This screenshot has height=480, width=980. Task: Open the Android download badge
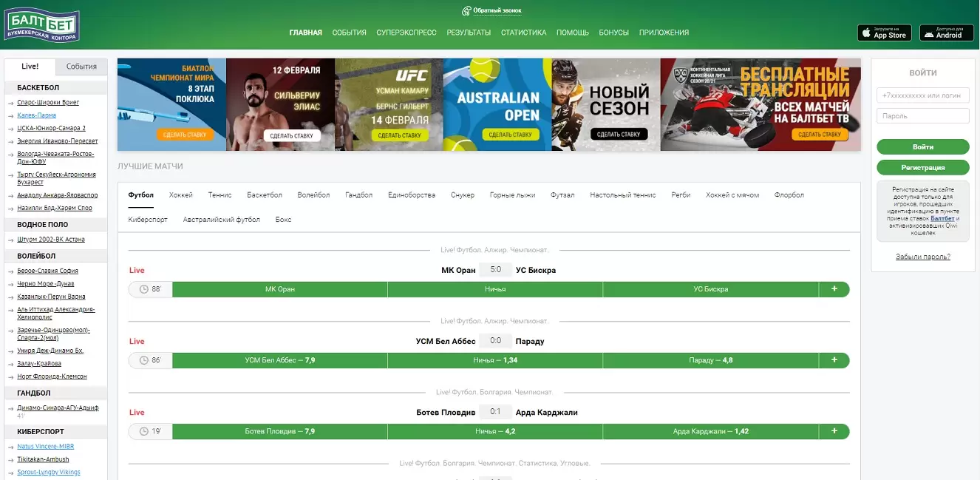[947, 33]
